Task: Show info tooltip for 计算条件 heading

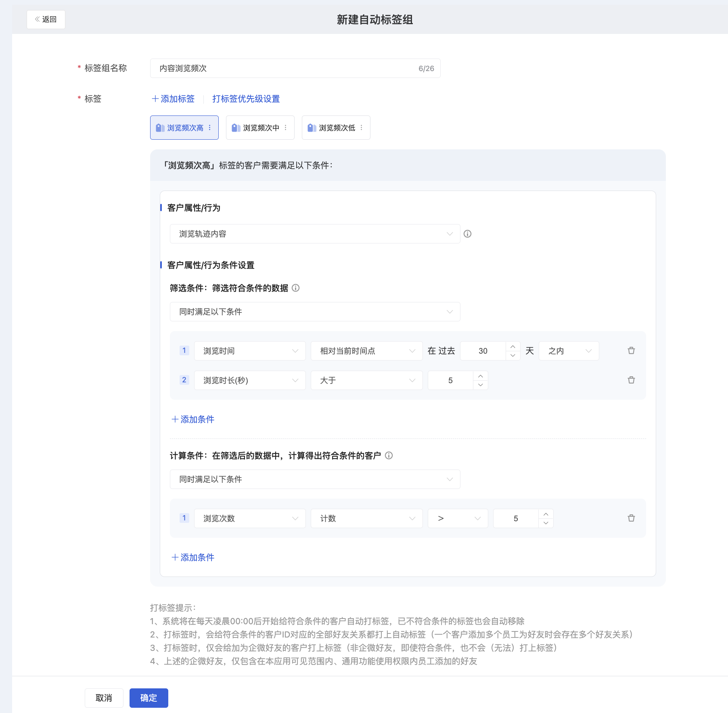Action: (389, 455)
